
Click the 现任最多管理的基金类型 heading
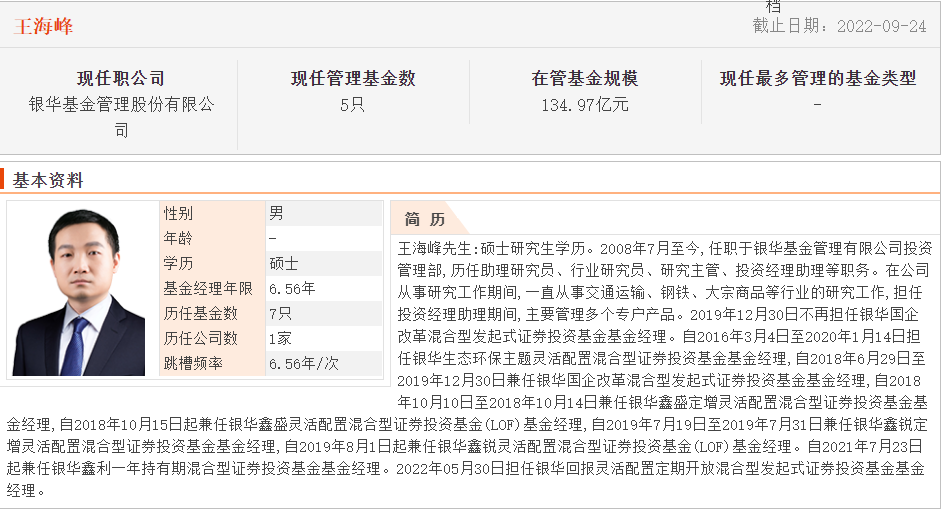coord(818,78)
